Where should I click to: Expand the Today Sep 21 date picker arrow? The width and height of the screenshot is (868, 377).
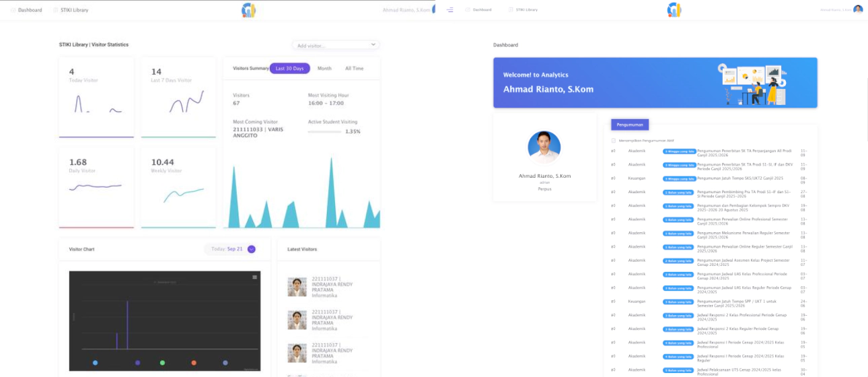pos(252,249)
